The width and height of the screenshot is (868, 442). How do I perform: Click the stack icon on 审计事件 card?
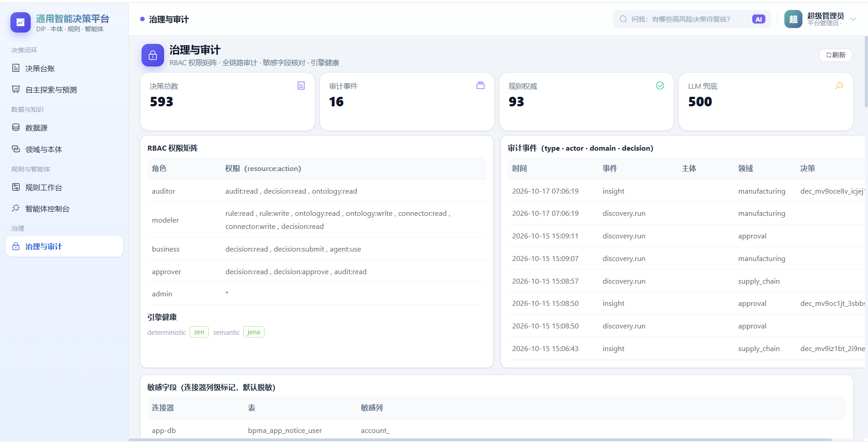coord(481,86)
